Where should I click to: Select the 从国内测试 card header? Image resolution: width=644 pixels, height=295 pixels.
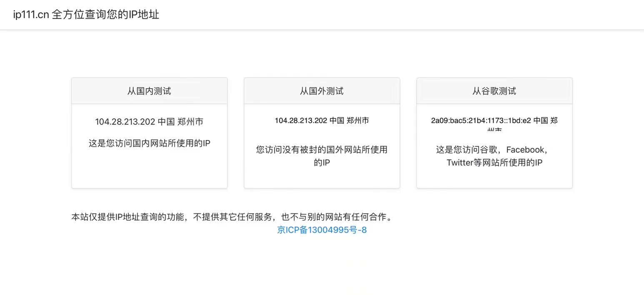tap(149, 91)
